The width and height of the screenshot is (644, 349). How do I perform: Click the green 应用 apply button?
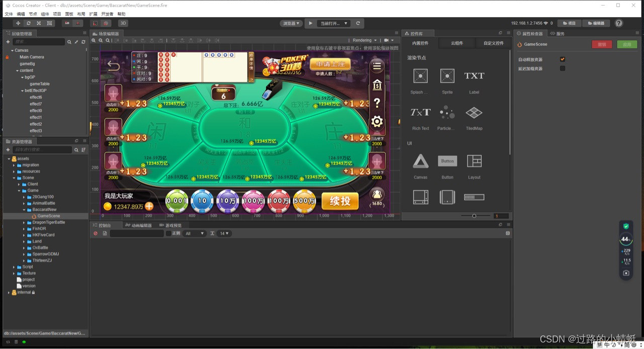click(x=627, y=44)
